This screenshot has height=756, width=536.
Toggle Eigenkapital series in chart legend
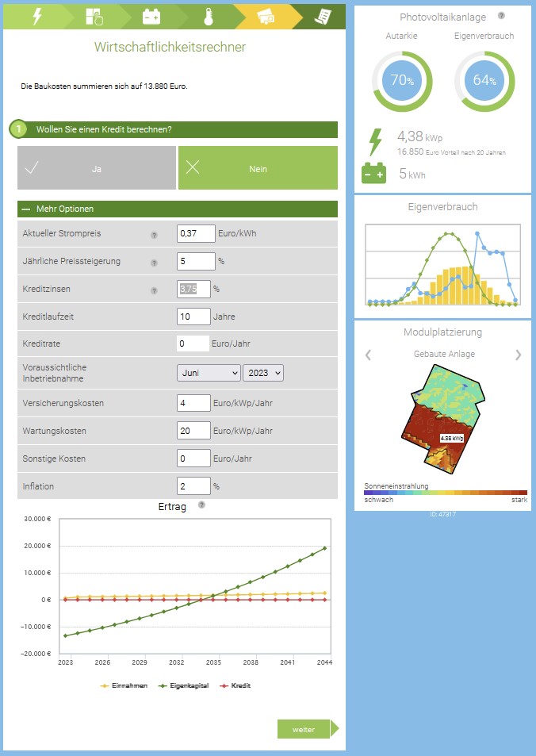pyautogui.click(x=184, y=685)
